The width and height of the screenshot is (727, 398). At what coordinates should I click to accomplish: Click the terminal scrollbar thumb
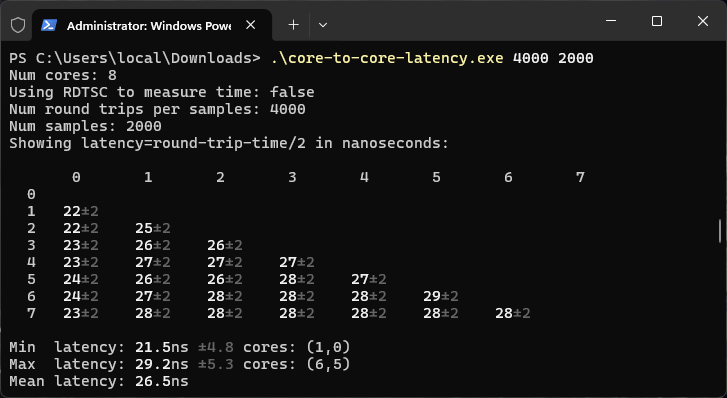(x=720, y=231)
